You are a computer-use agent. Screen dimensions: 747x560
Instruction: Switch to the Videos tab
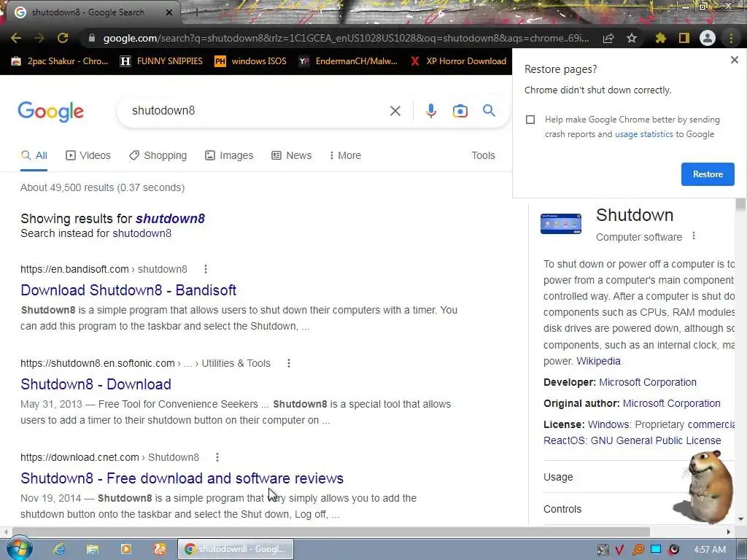click(x=88, y=156)
